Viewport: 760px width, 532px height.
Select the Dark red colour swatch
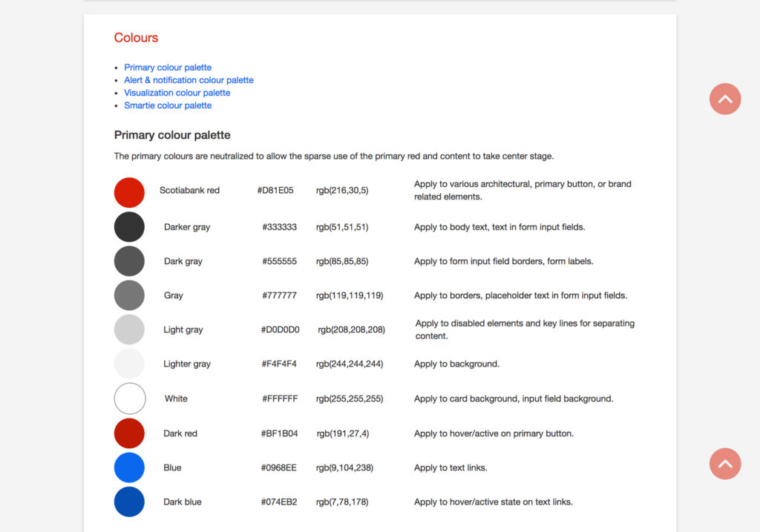[x=129, y=433]
